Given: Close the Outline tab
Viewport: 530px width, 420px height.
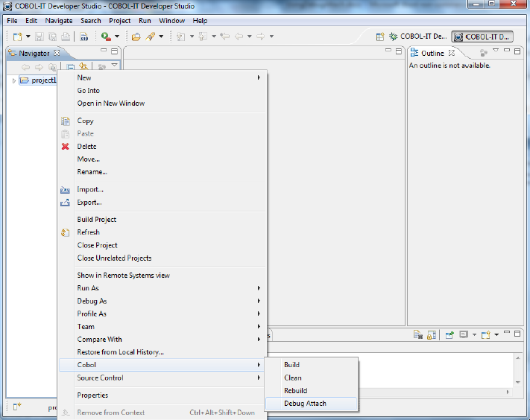Looking at the screenshot, I should (452, 53).
